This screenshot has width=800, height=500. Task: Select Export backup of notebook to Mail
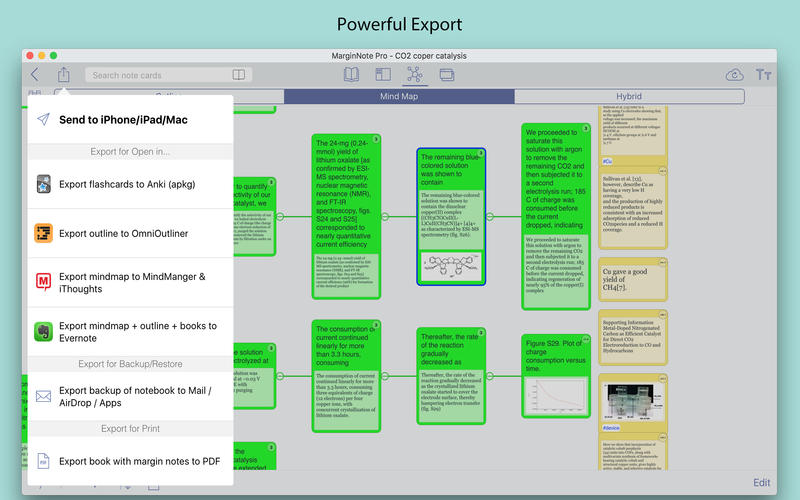pos(131,396)
